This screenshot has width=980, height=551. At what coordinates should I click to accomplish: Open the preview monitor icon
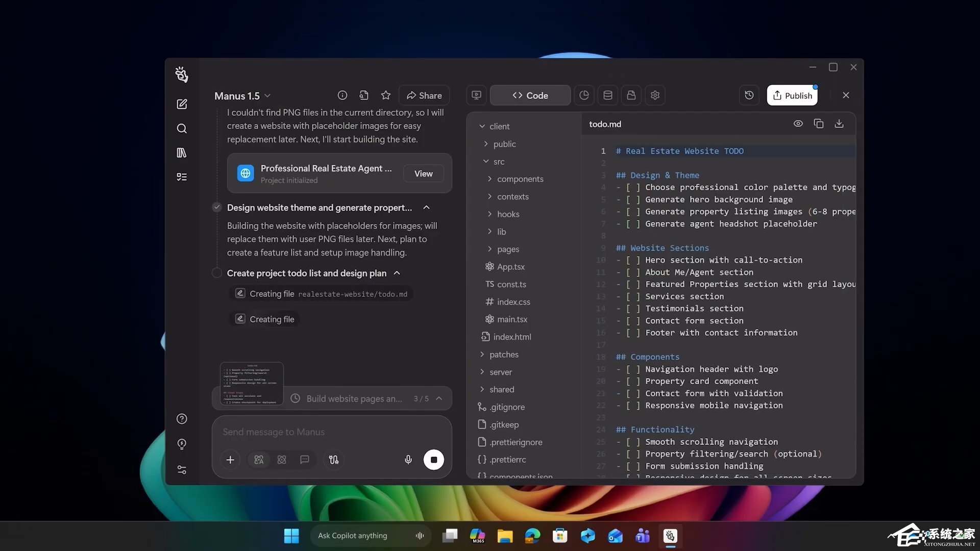(x=476, y=95)
